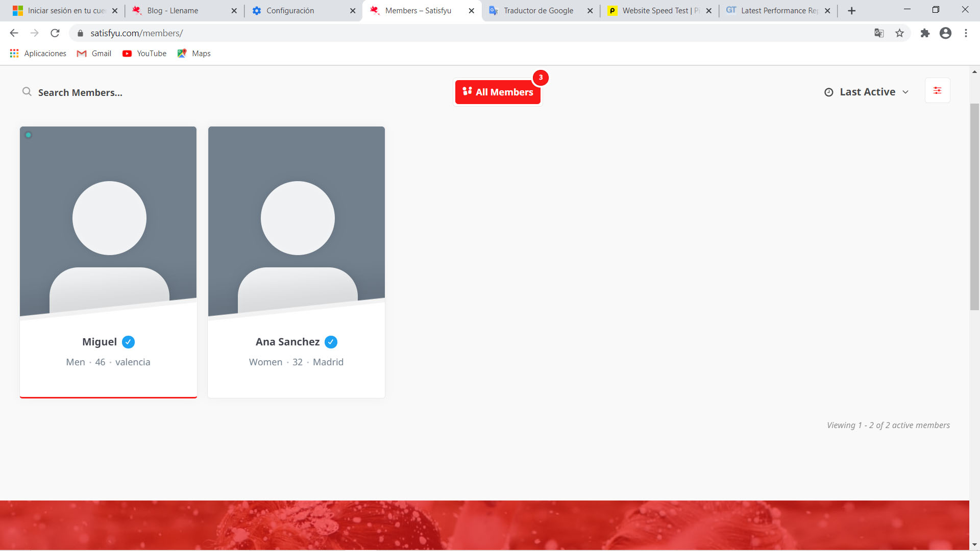Open Miguel's profile name link

tap(100, 342)
